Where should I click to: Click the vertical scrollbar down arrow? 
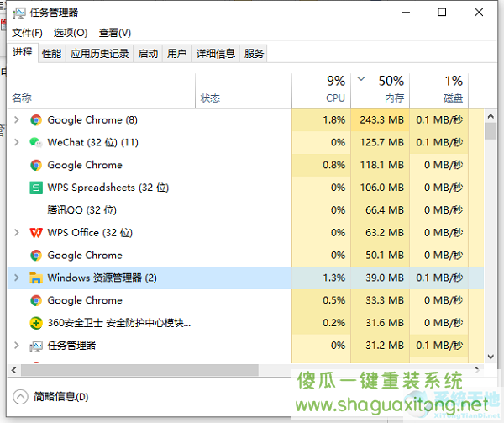(x=491, y=357)
